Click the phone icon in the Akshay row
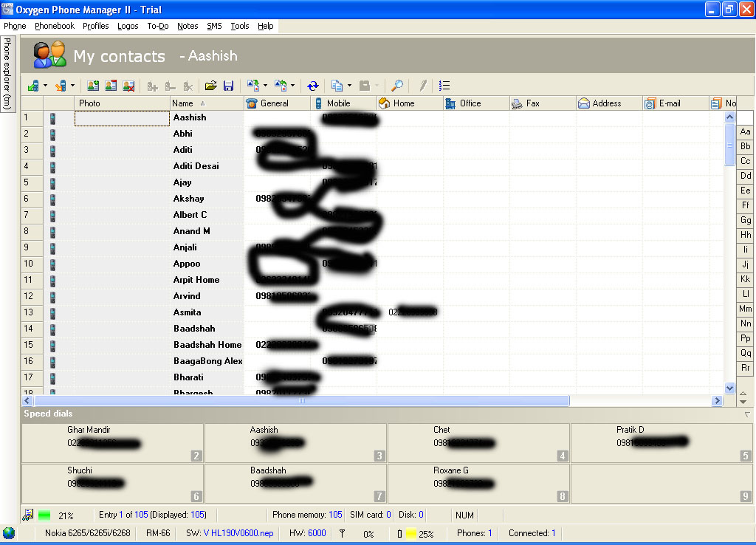Image resolution: width=756 pixels, height=545 pixels. [52, 199]
